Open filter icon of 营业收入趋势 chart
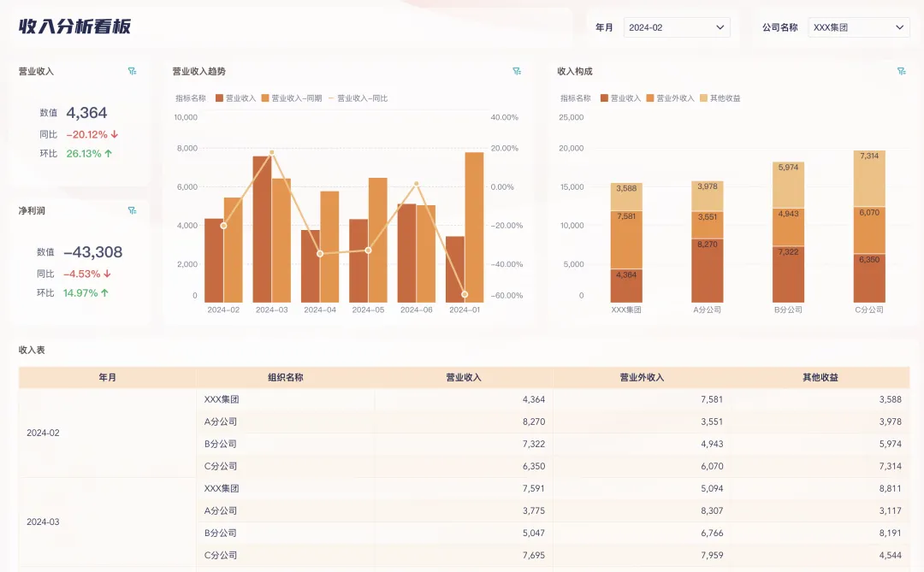Viewport: 924px width, 572px height. tap(517, 72)
